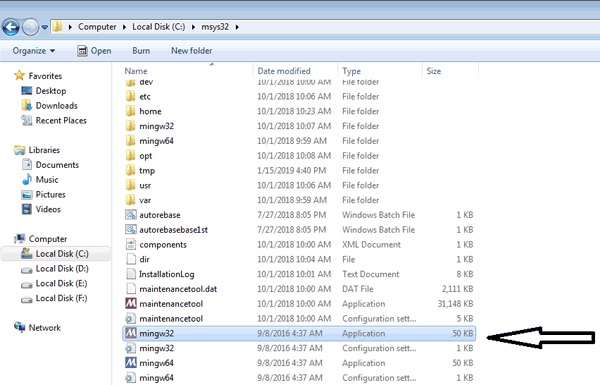Open the Organize menu

pos(34,51)
